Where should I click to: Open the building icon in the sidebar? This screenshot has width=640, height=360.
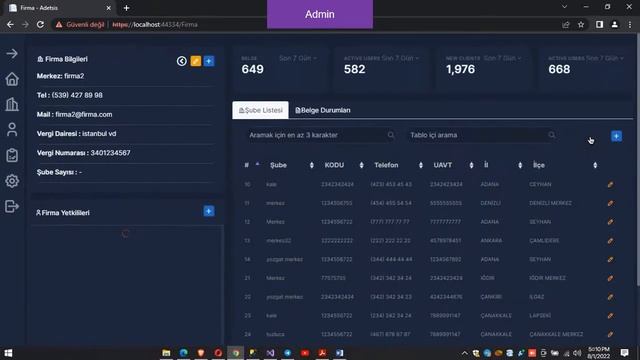tap(12, 104)
